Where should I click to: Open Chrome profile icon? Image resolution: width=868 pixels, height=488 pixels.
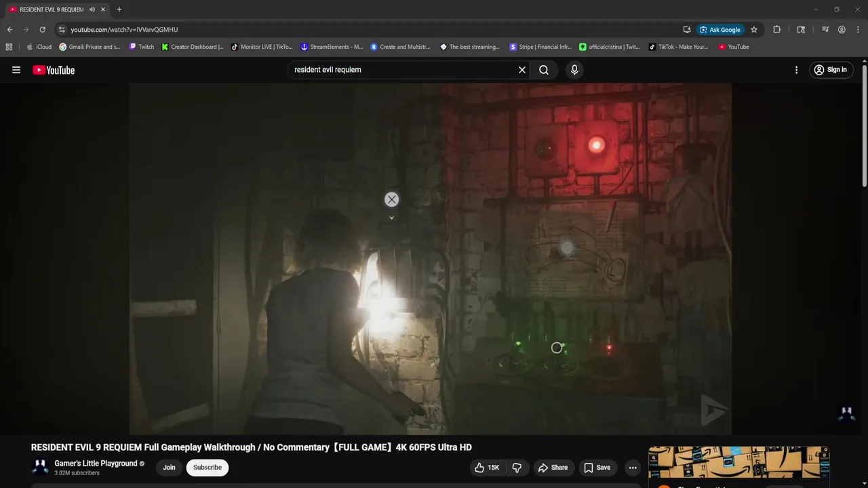coord(842,30)
